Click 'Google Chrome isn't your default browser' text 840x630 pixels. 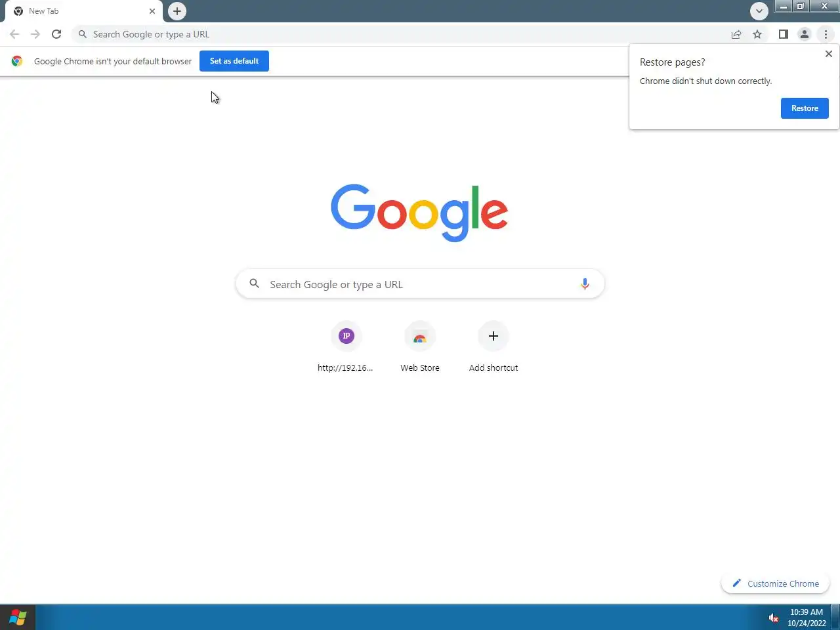point(113,61)
